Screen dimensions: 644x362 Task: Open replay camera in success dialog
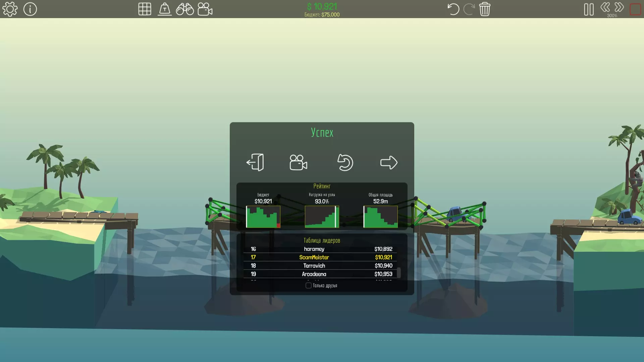[298, 163]
